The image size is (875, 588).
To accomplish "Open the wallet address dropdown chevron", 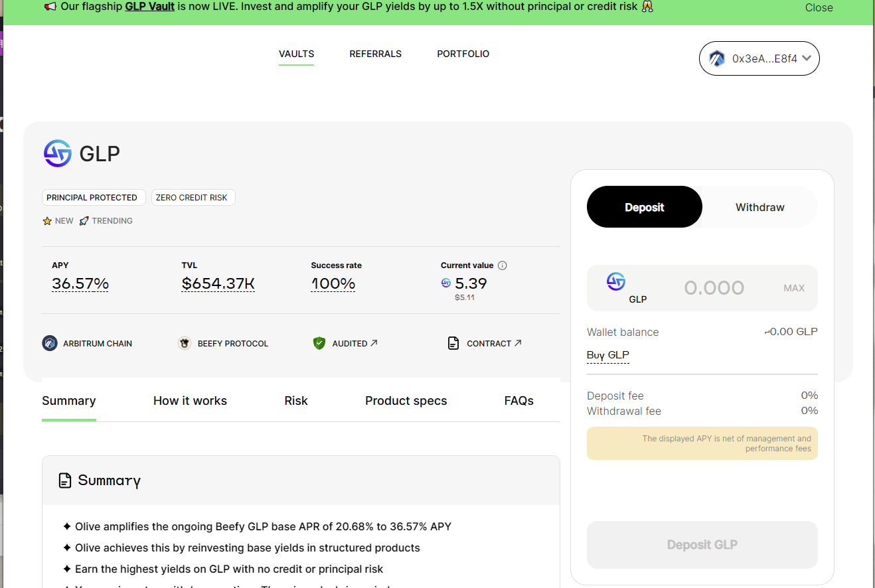I will (x=807, y=58).
